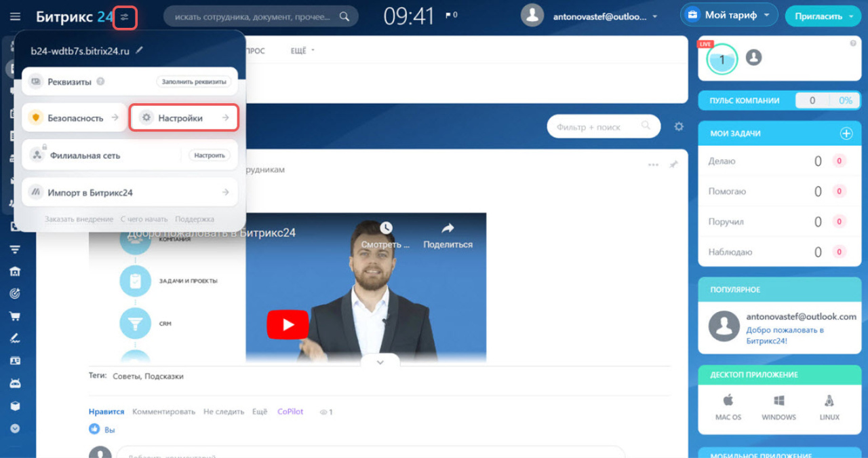
Task: Edit portal address with pencil icon
Action: [140, 50]
